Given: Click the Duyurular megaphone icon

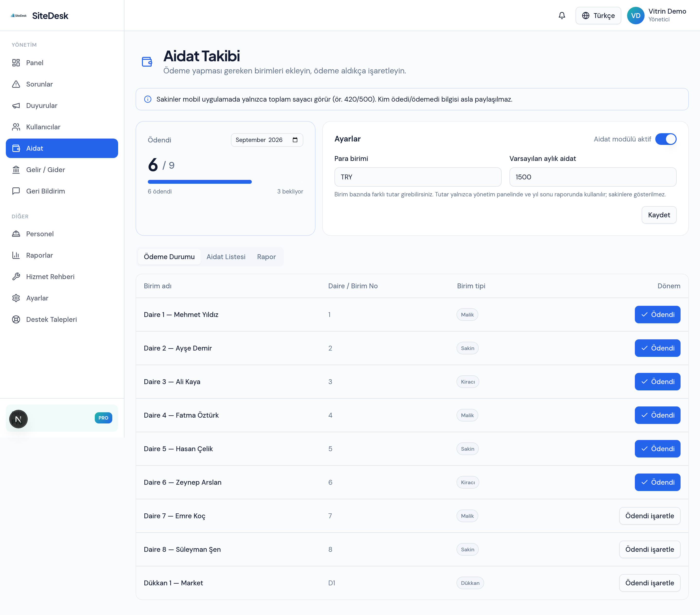Looking at the screenshot, I should pos(16,105).
